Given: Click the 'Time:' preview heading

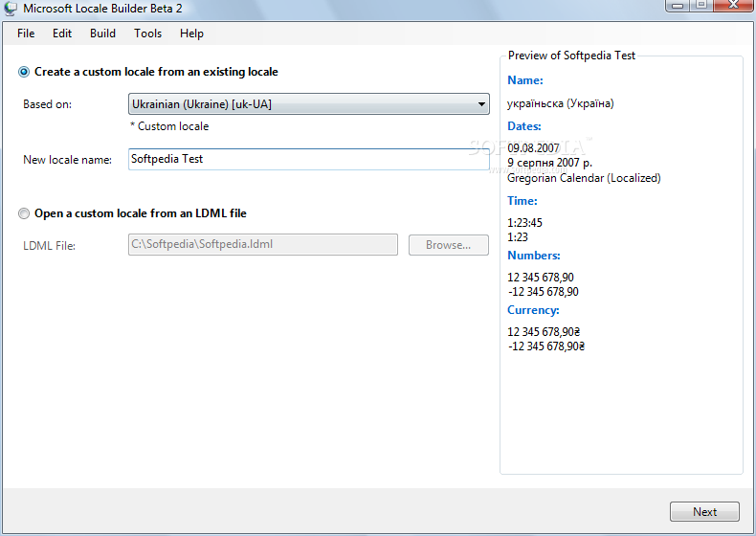Looking at the screenshot, I should pos(523,201).
